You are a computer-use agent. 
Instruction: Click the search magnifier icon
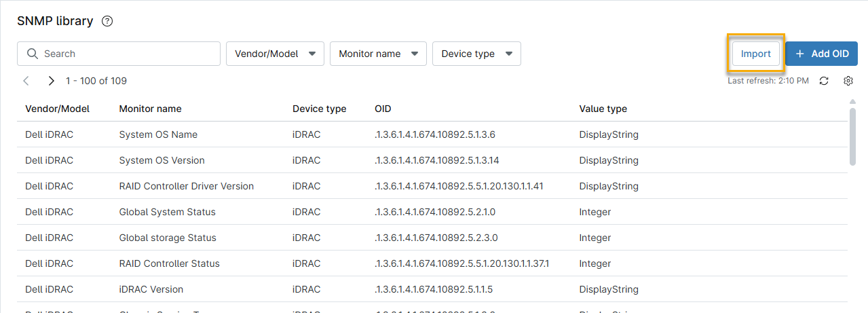point(32,54)
